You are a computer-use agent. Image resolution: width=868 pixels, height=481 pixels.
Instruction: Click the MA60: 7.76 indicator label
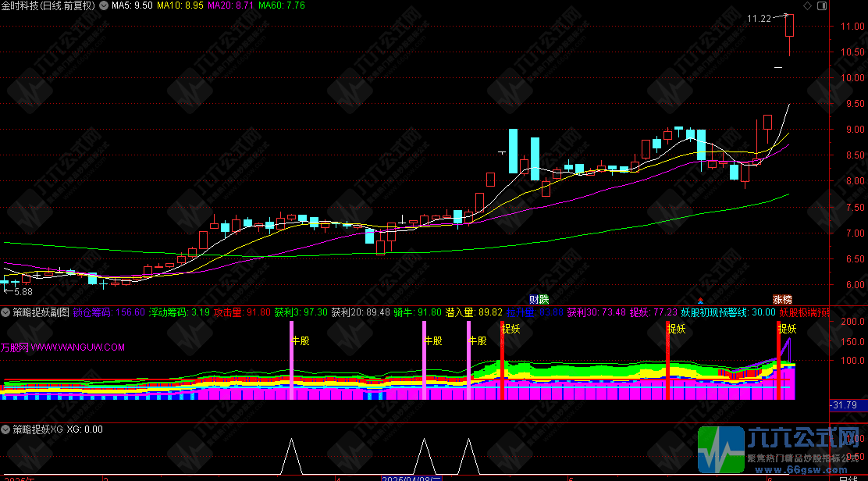281,5
